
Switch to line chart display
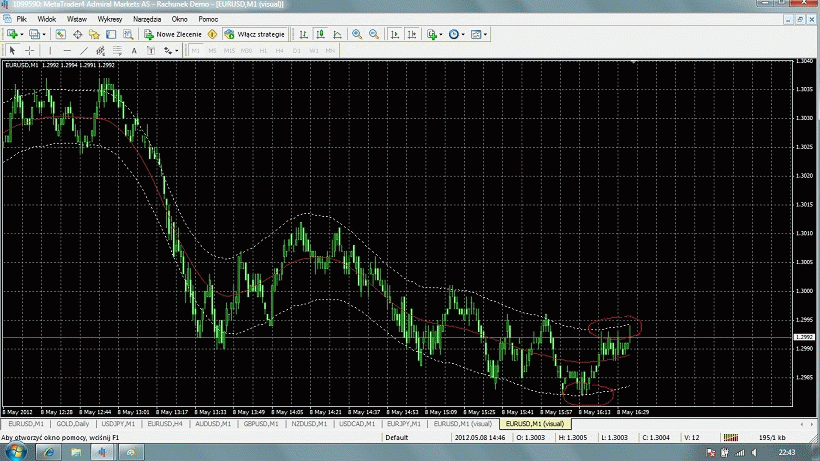pyautogui.click(x=337, y=34)
